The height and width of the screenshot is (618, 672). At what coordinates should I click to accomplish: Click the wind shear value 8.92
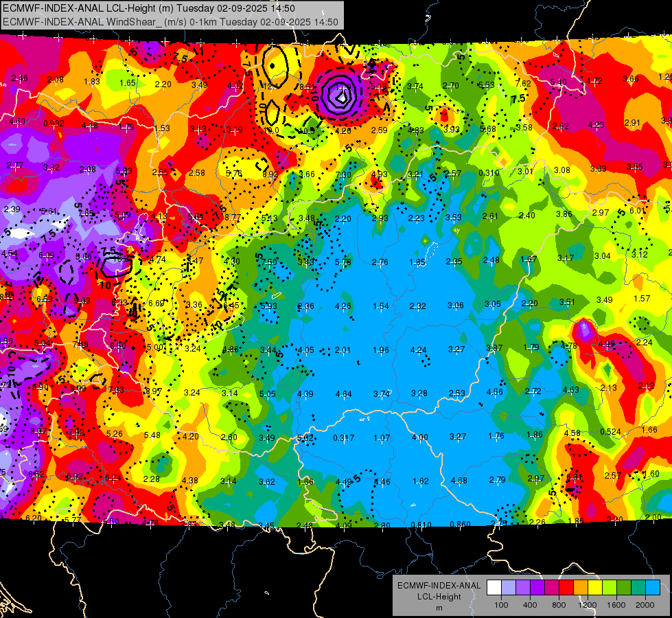(x=270, y=174)
